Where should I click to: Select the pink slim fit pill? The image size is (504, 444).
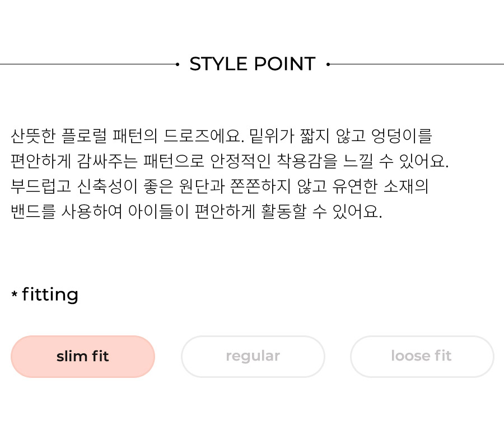(x=83, y=357)
